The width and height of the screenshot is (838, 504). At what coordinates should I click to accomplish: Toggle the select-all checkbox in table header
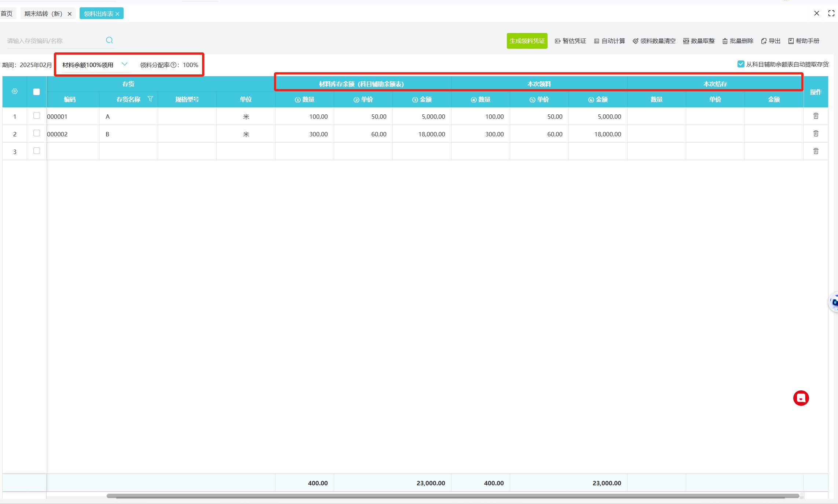tap(37, 92)
